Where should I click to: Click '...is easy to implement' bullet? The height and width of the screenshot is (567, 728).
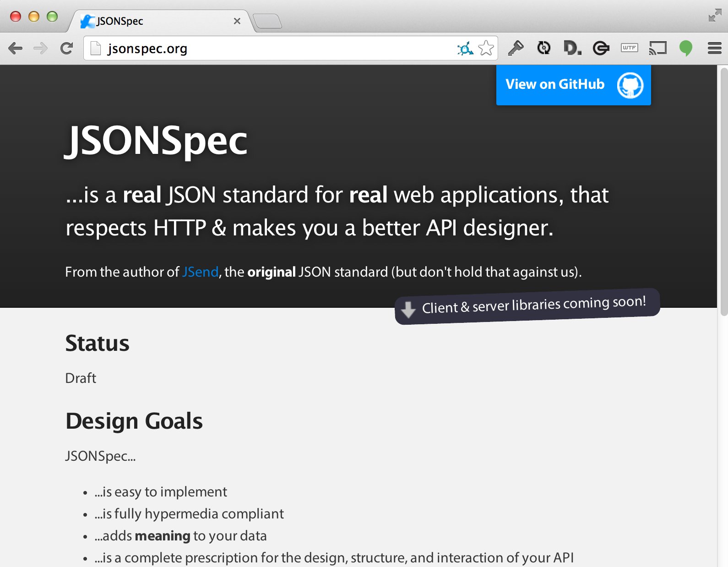[161, 492]
